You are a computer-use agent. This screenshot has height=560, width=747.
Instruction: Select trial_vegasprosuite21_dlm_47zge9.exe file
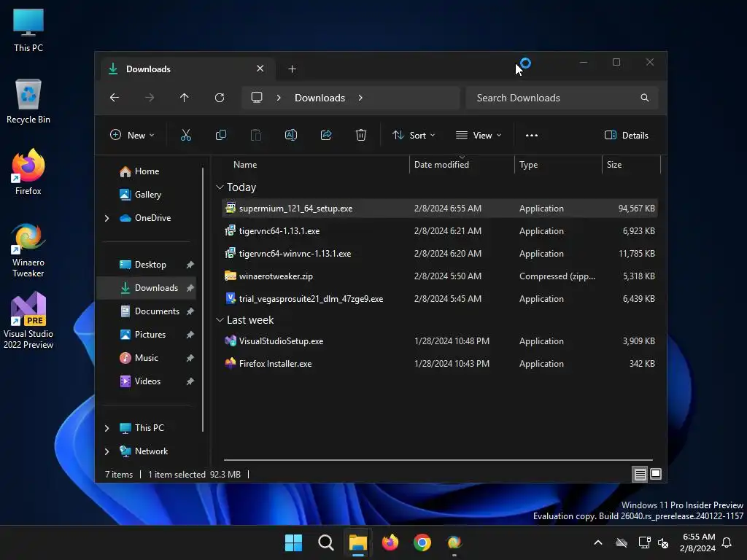pos(440,299)
